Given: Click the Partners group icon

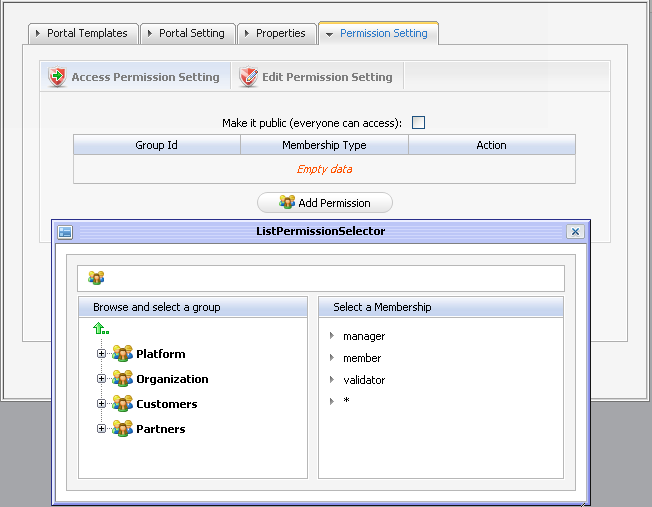Looking at the screenshot, I should pos(122,429).
